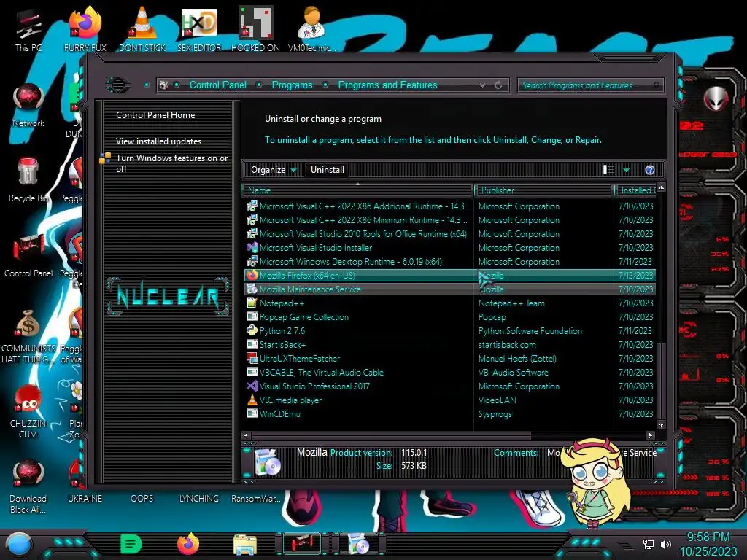Select WinCDEmu entry
The image size is (747, 560).
tap(449, 414)
